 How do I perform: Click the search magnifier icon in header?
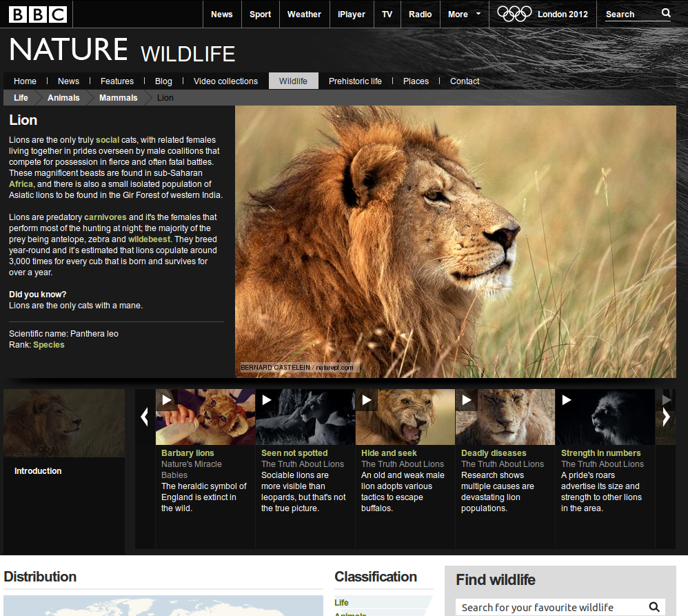coord(665,13)
